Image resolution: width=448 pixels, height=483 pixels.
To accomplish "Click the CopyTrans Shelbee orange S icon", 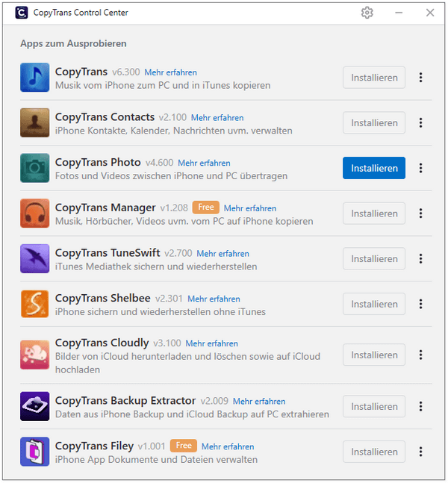I will (35, 304).
